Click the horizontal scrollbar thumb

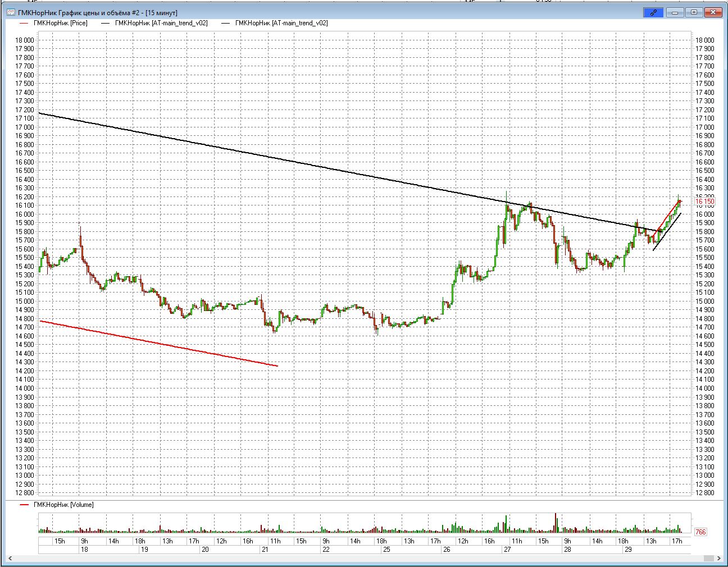pos(709,559)
